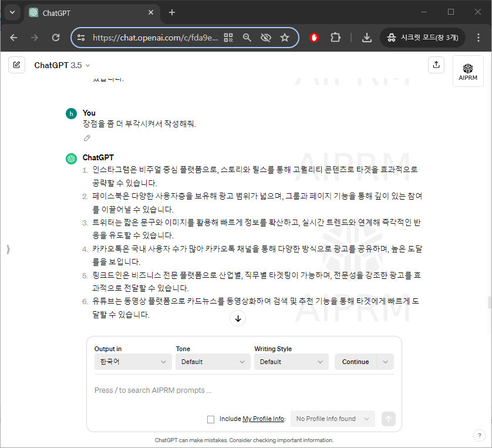
Task: Click the list item starting '유튜브는 동영상'
Action: 257,308
